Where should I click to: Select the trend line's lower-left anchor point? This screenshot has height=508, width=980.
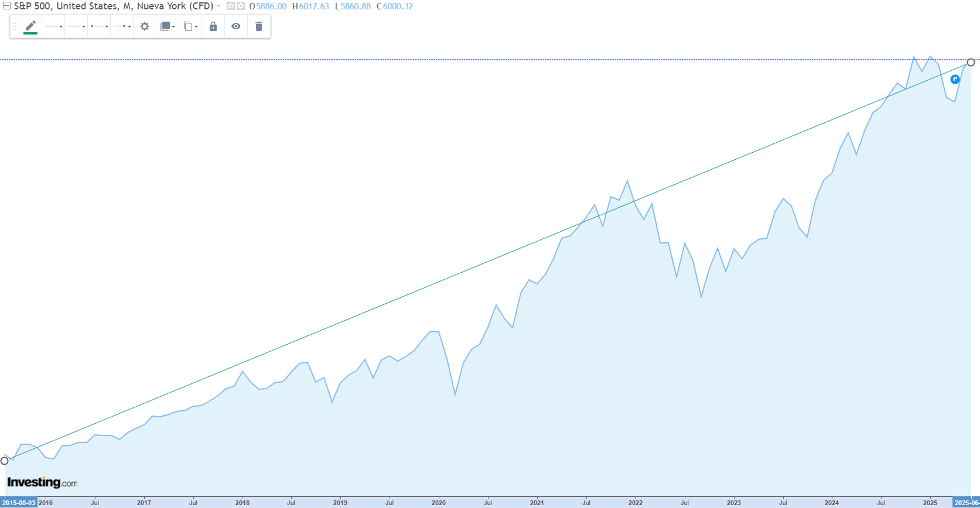[5, 461]
